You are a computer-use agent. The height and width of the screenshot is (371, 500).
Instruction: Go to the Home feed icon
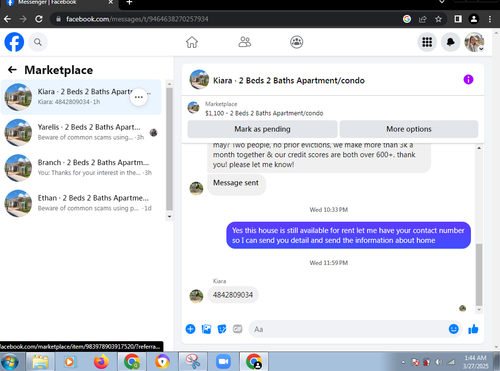click(192, 42)
